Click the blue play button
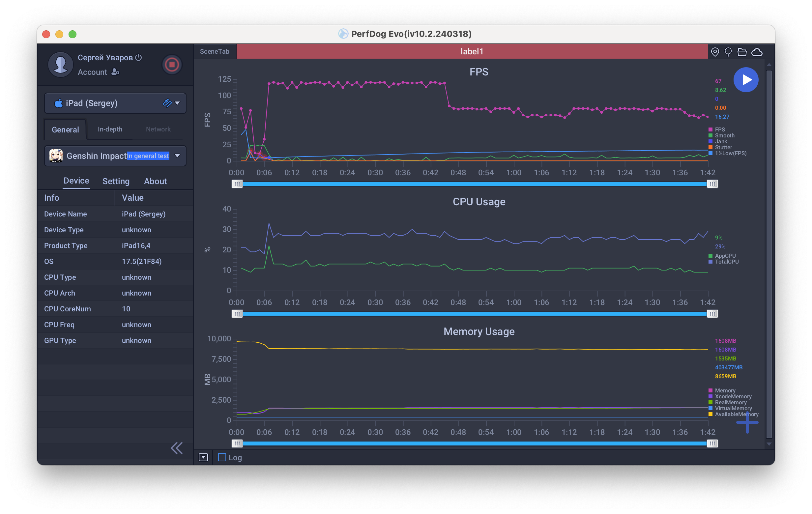 click(745, 80)
